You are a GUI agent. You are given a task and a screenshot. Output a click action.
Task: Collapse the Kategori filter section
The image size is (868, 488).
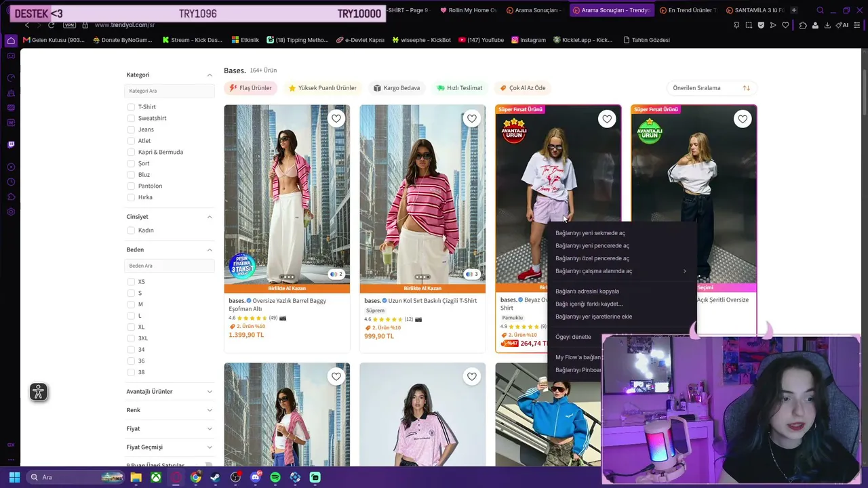click(x=210, y=75)
